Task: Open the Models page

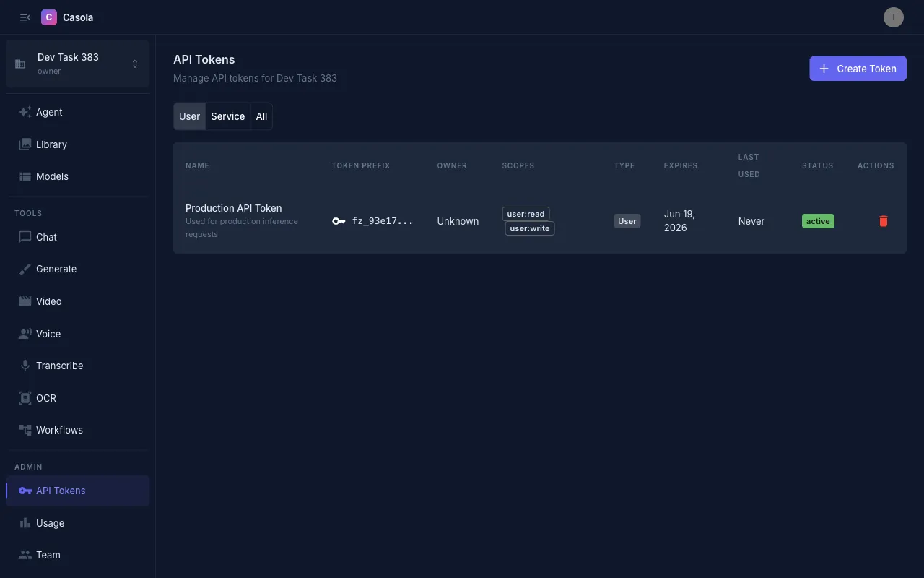Action: (52, 176)
